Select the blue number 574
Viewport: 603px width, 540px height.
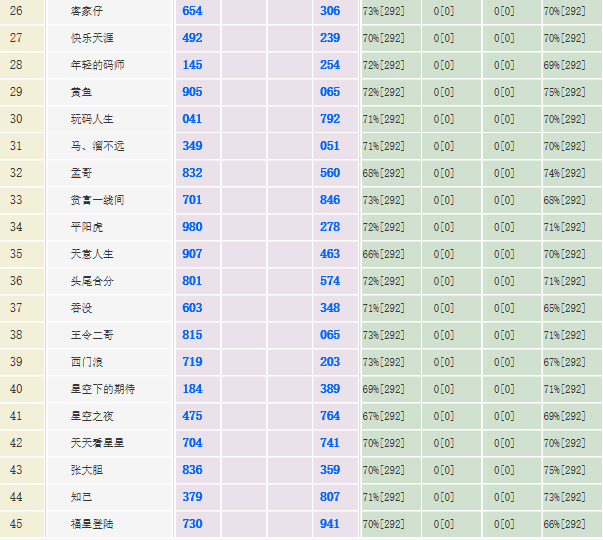(330, 281)
